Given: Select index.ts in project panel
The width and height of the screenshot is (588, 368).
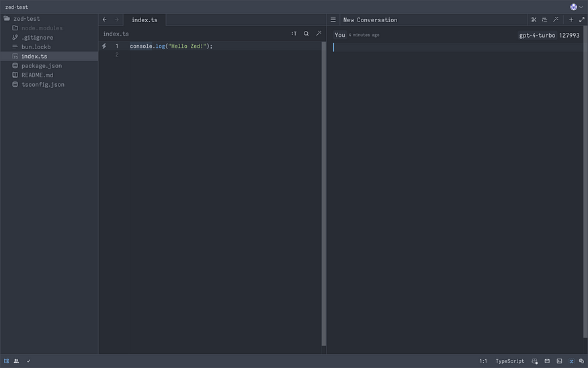Looking at the screenshot, I should click(49, 57).
